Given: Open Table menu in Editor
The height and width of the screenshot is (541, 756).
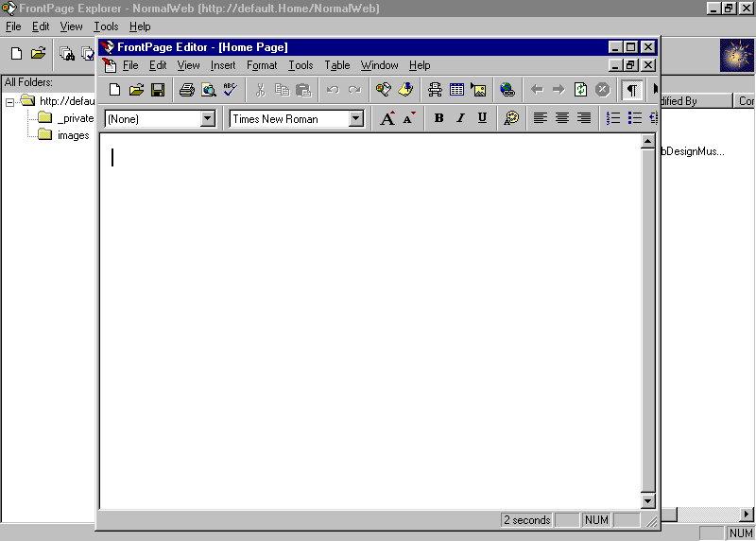Looking at the screenshot, I should (x=336, y=65).
